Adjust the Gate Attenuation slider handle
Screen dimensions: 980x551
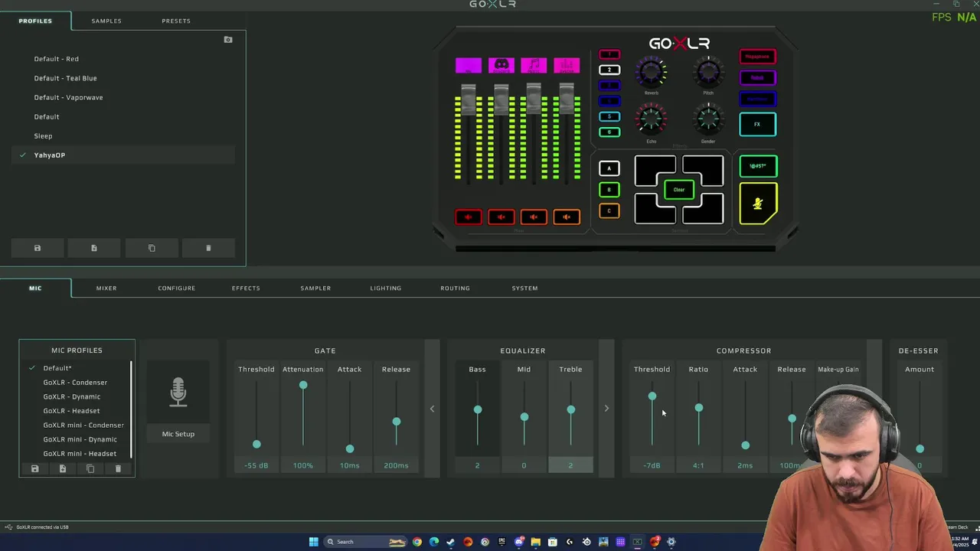[x=303, y=385]
